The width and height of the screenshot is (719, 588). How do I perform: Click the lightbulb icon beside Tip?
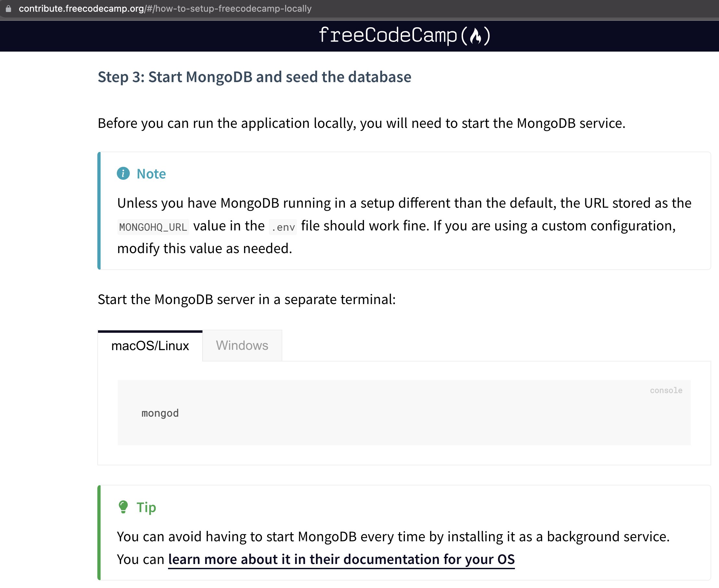(x=123, y=507)
